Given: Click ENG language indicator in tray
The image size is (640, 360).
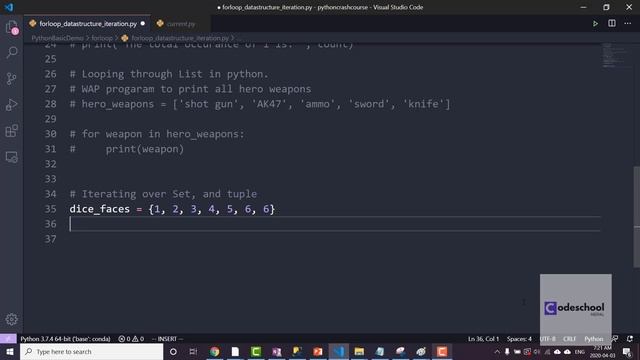Looking at the screenshot, I should click(x=580, y=352).
